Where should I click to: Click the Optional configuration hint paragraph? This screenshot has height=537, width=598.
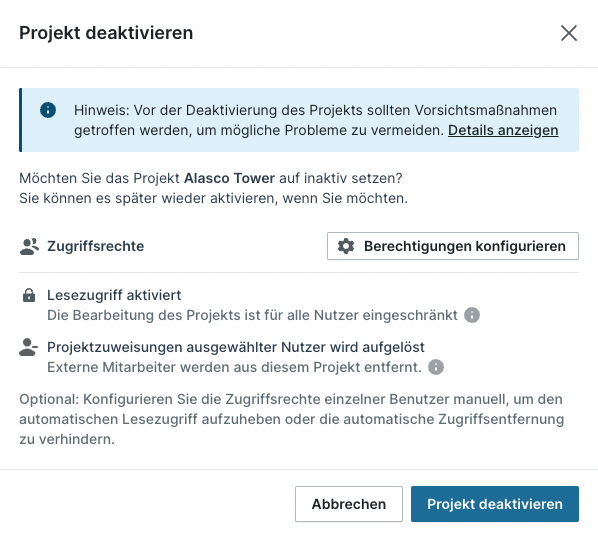(292, 419)
